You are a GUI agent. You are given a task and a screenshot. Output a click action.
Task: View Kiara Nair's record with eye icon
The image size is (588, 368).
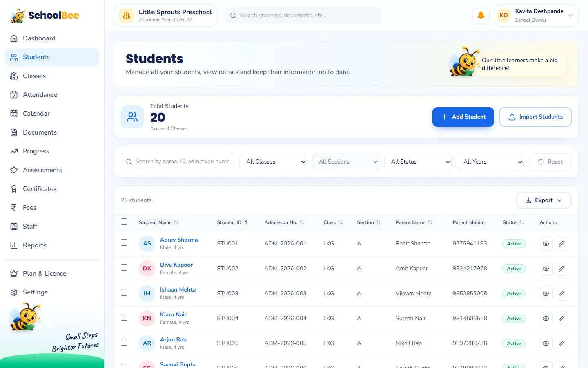coord(546,319)
